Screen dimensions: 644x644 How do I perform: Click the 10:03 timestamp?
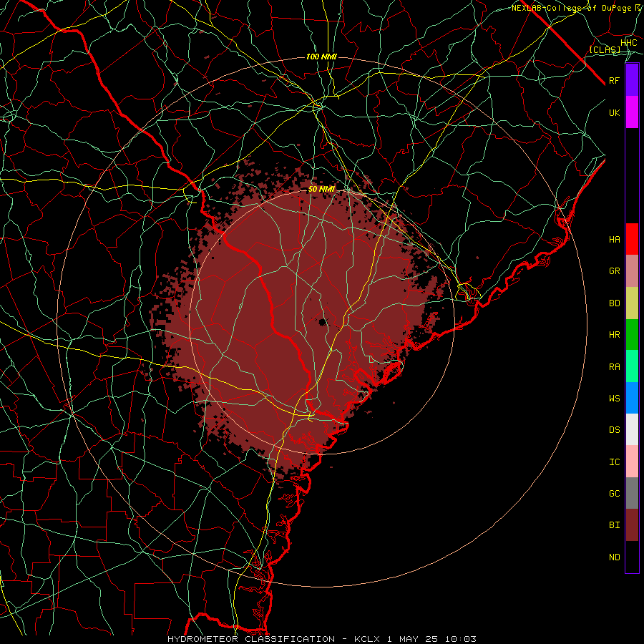[x=460, y=639]
